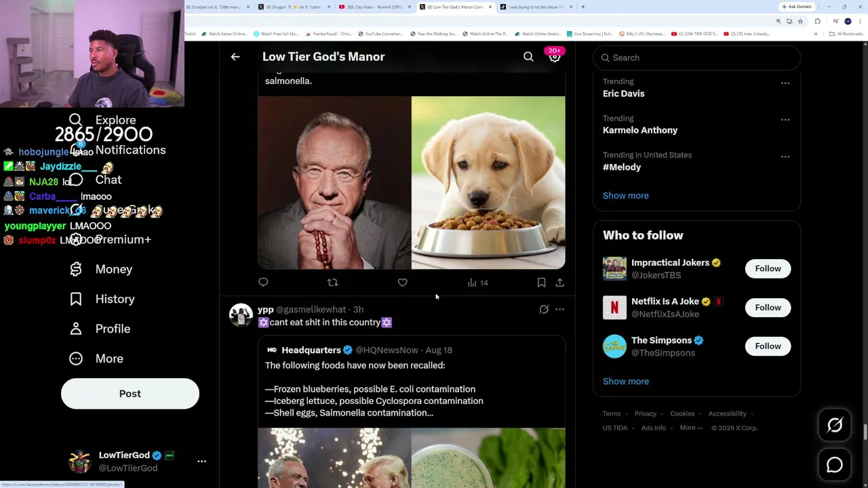The image size is (868, 488).
Task: Go back using the arrow beside Low Tier God's Manor
Action: (x=235, y=57)
